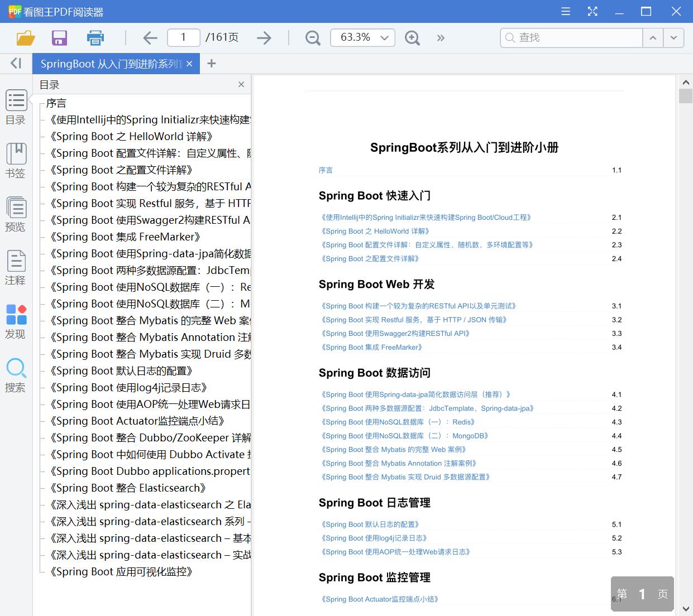This screenshot has height=616, width=693.
Task: Select 《Spring Boot 使用log4j记录日志》 outline item
Action: 128,387
